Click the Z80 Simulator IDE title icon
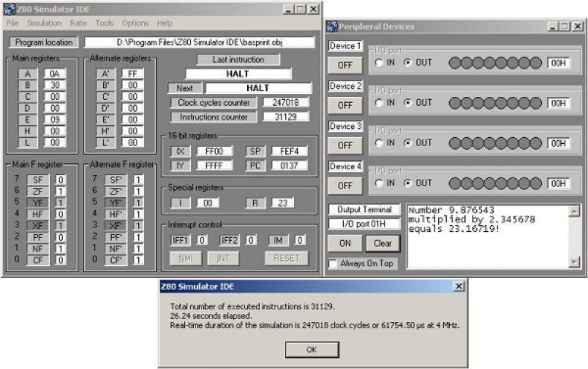 click(9, 9)
